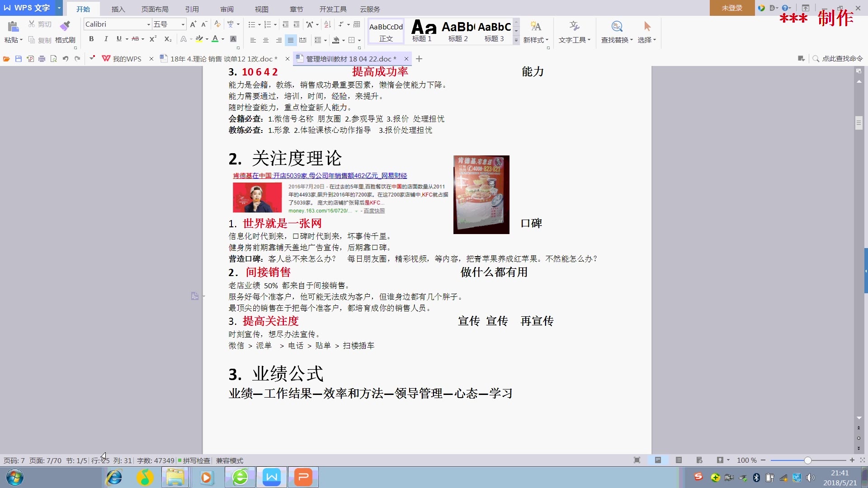Viewport: 868px width, 488px height.
Task: Apply the 标题 2 heading style
Action: (x=458, y=31)
